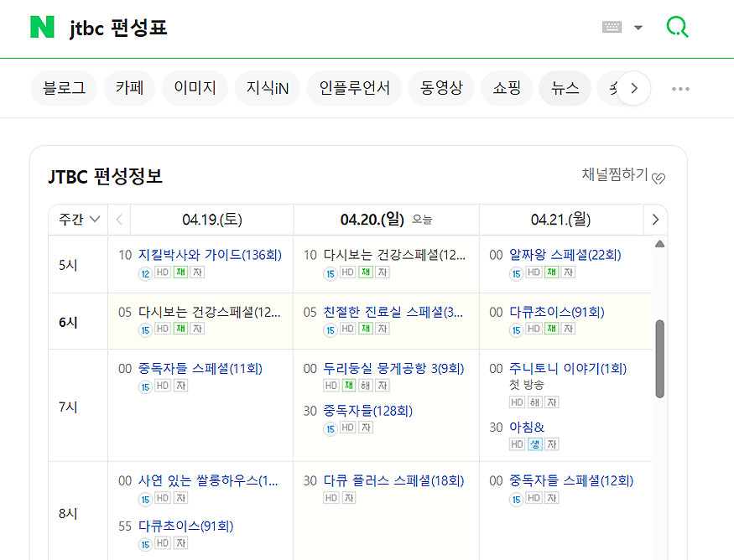Viewport: 734px width, 560px height.
Task: Show more tabs with right chevron
Action: click(634, 88)
